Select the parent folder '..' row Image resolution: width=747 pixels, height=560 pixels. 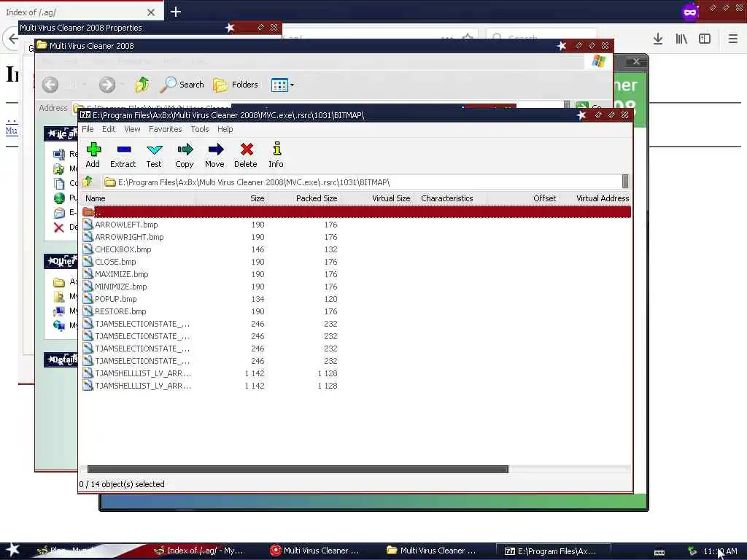click(x=356, y=212)
